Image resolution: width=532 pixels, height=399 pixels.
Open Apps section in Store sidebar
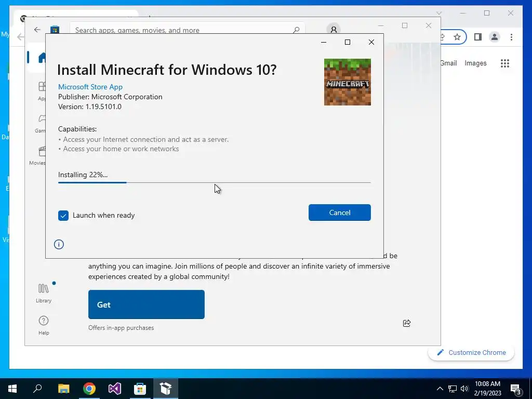[x=42, y=91]
